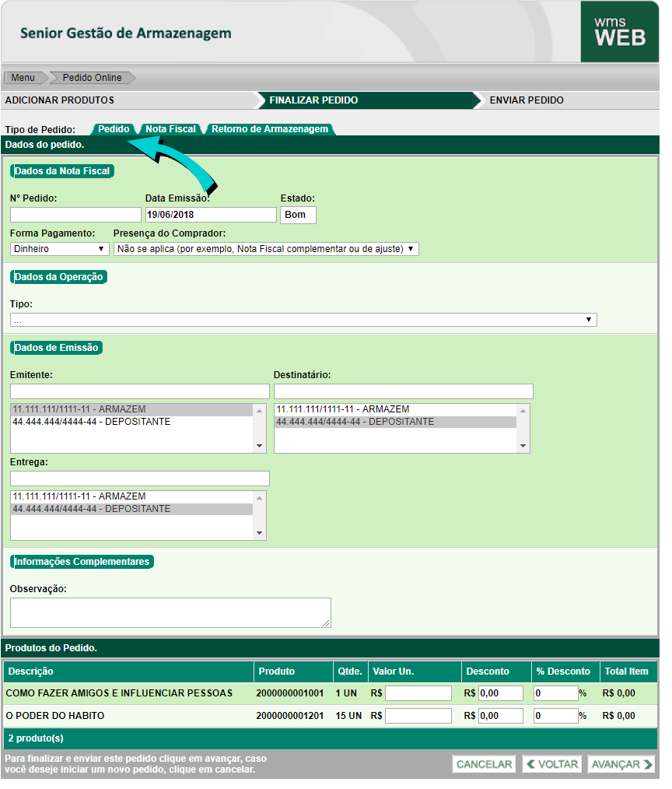Click the wms WEB logo
The width and height of the screenshot is (672, 789).
pos(619,32)
